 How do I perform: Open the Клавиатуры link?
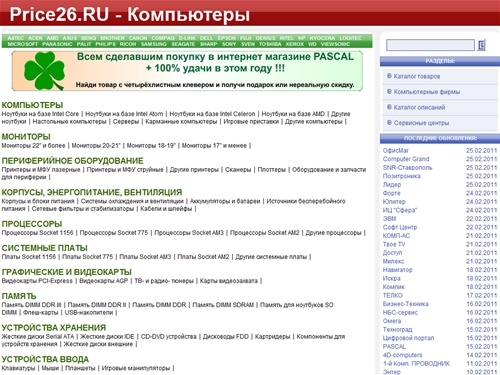click(x=18, y=368)
